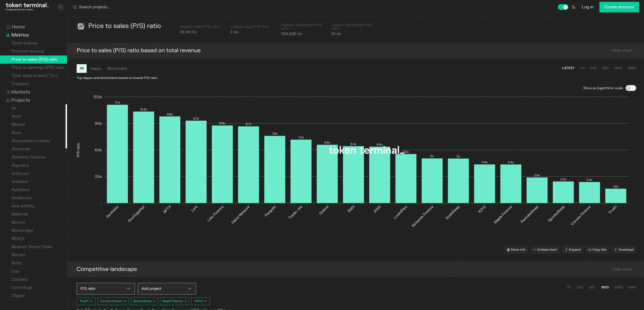The image size is (644, 310).
Task: Open Protocol revenue metric
Action: (x=28, y=51)
